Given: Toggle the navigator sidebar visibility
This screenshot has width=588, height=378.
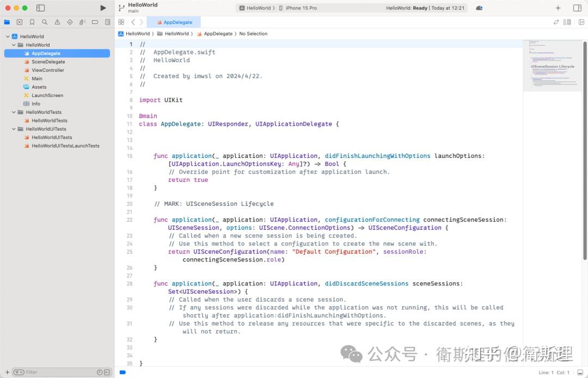Looking at the screenshot, I should coord(40,8).
